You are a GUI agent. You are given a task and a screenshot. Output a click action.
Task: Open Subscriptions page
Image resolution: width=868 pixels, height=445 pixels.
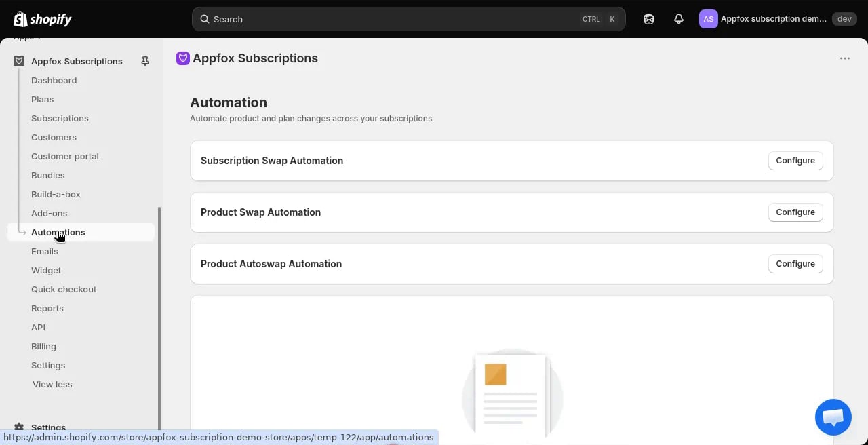click(x=60, y=118)
